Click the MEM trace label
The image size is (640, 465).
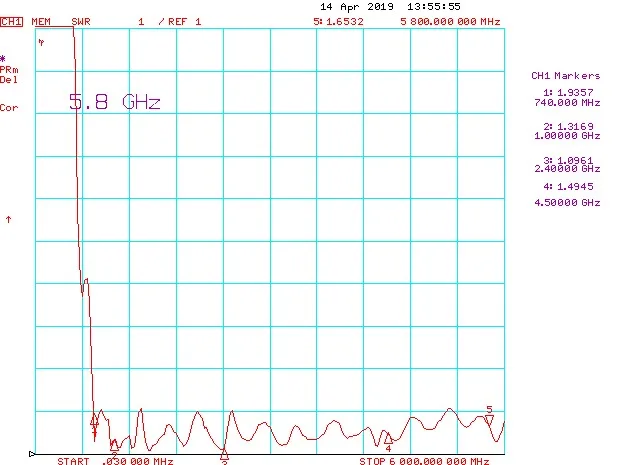(41, 22)
